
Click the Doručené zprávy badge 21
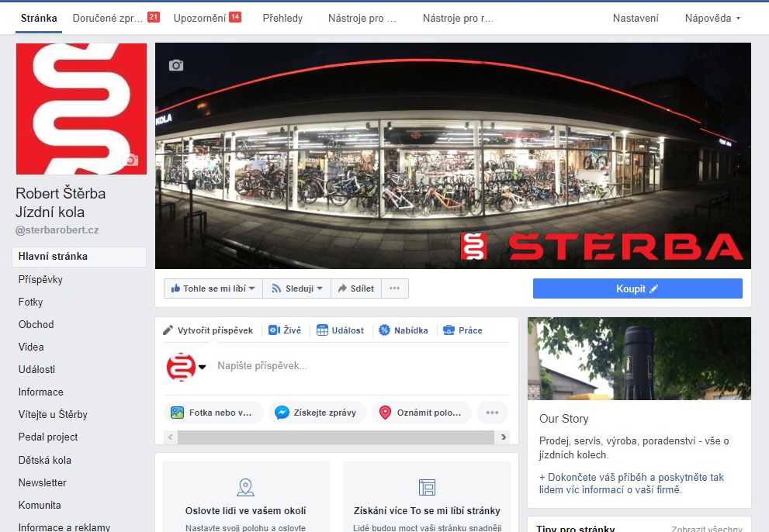tap(154, 17)
